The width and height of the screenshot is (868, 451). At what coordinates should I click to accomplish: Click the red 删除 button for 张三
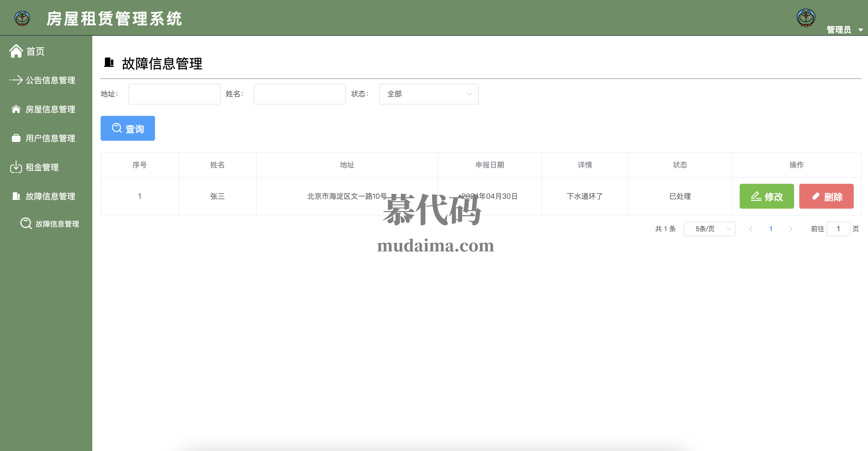point(826,196)
